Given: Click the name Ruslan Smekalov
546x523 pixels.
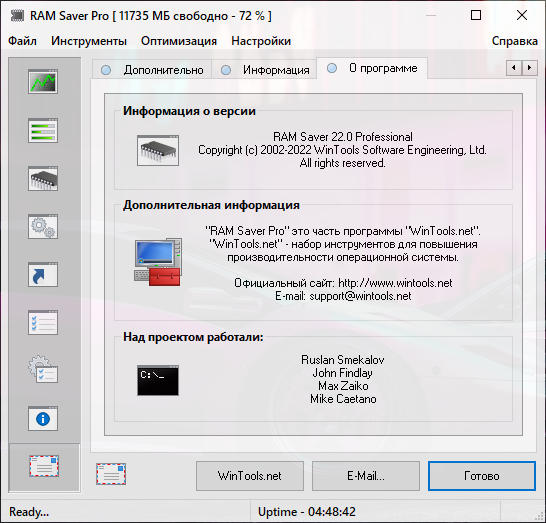Looking at the screenshot, I should (343, 360).
